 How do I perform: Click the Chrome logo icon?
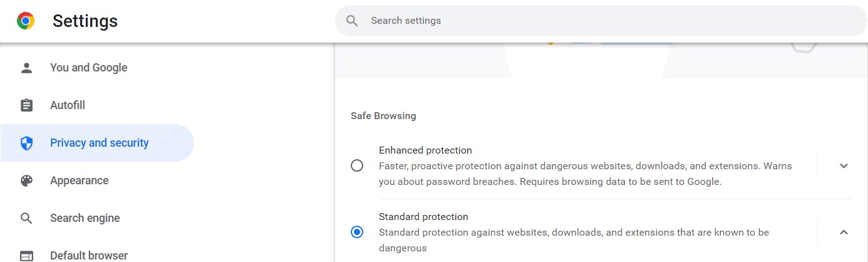(x=26, y=21)
